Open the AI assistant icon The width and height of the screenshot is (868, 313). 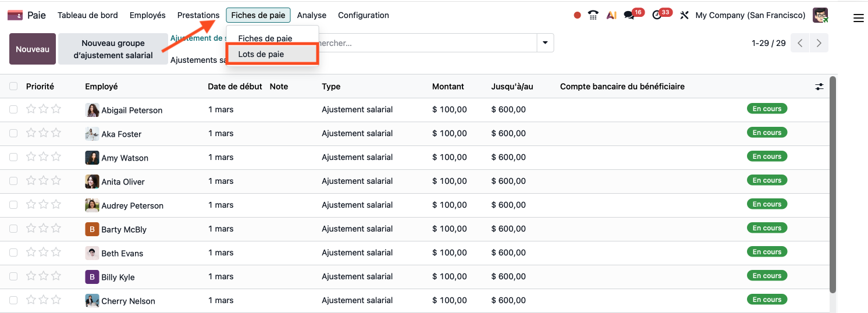pos(611,15)
